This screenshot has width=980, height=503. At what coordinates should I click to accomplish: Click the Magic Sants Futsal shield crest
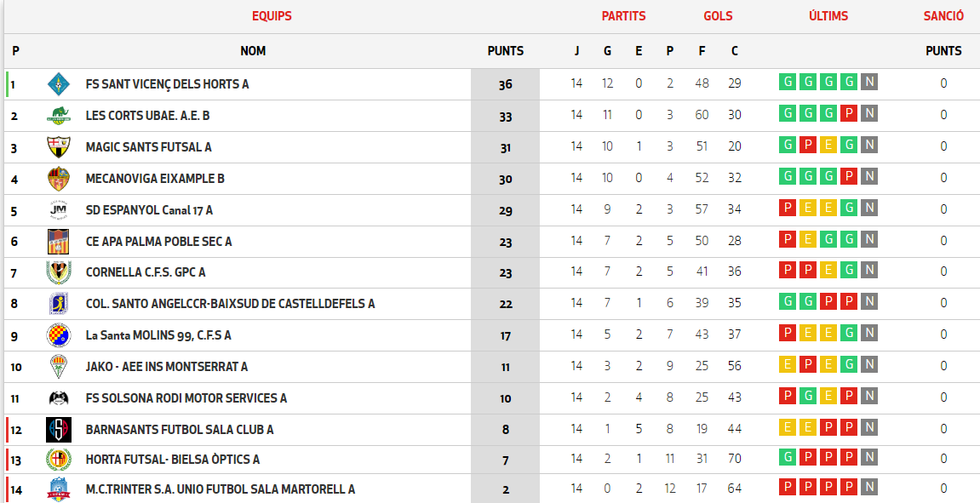point(56,146)
